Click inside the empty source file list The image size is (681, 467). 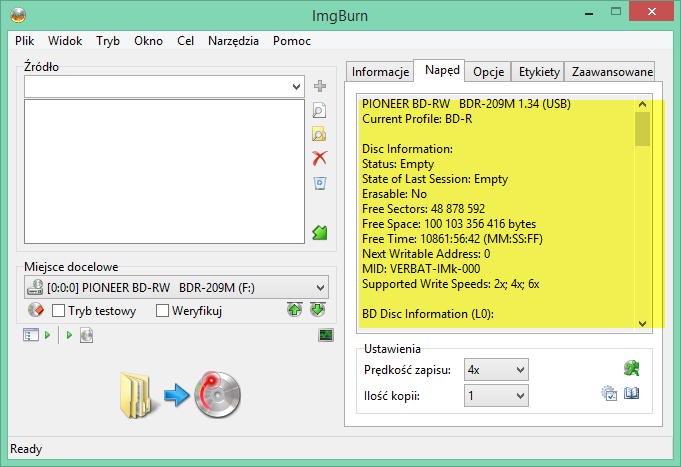[x=164, y=172]
